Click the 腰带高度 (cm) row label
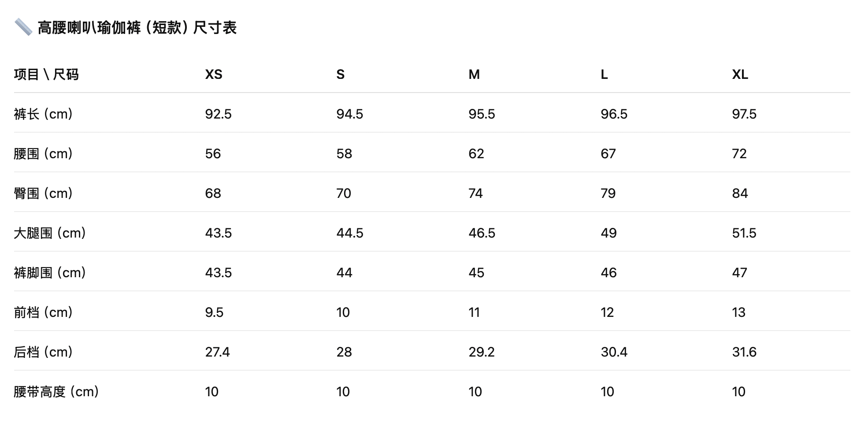Viewport: 868px width, 424px height. (x=56, y=392)
